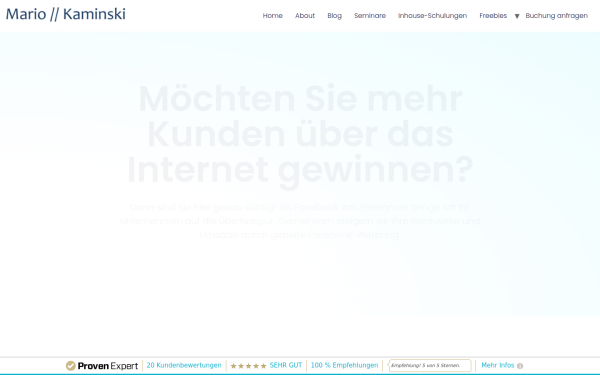This screenshot has height=375, width=600.
Task: Open the Blog menu item
Action: [334, 16]
